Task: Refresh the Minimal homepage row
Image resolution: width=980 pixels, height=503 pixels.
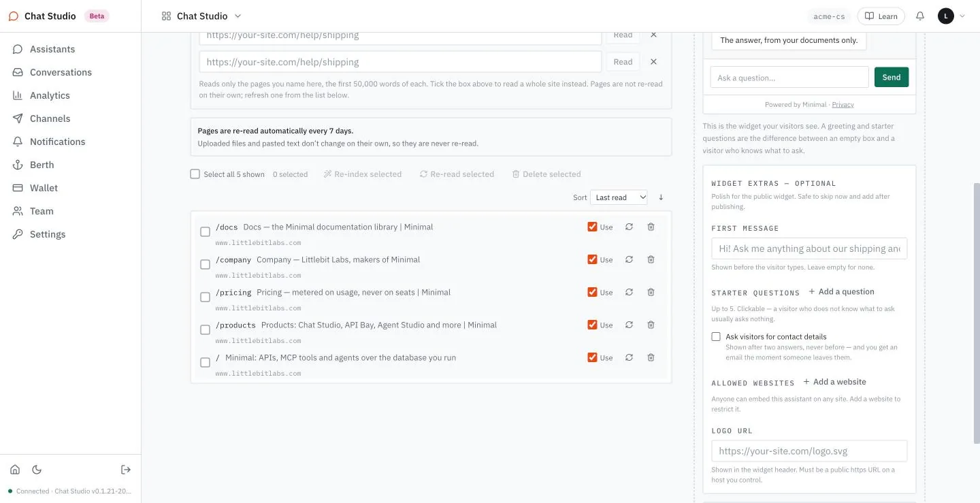Action: 629,357
